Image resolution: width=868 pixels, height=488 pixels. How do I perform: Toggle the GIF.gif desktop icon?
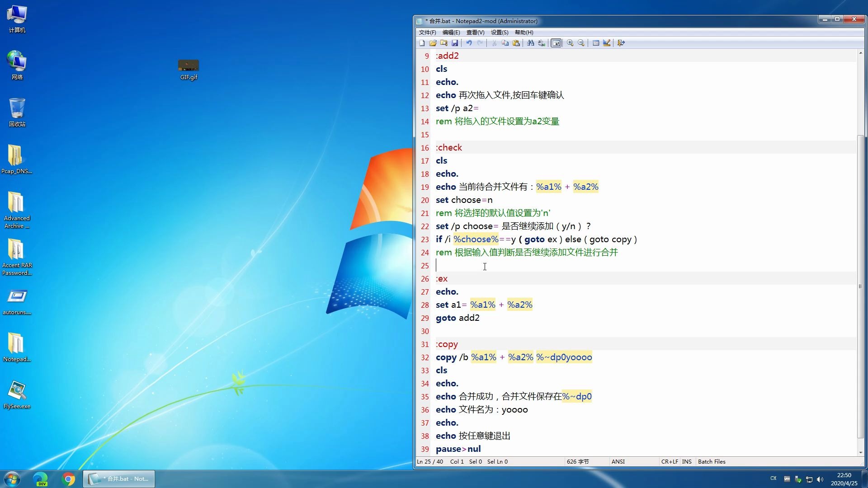(188, 67)
